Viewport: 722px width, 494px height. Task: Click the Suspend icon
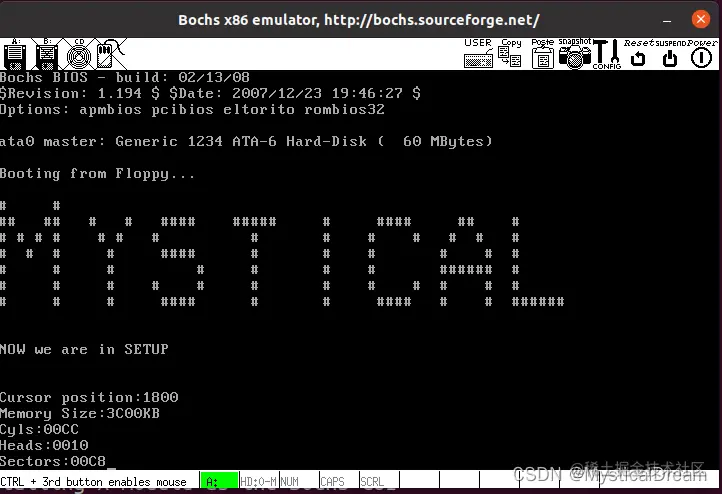[x=670, y=53]
